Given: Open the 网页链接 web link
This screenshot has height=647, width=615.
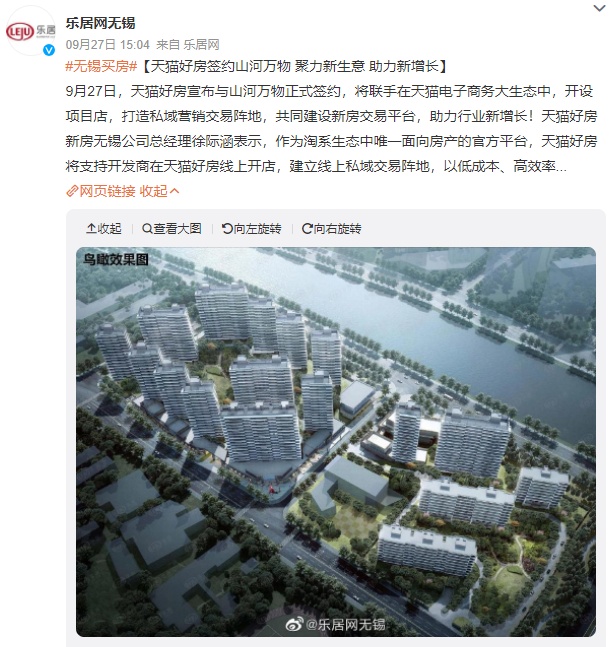Looking at the screenshot, I should coord(107,191).
